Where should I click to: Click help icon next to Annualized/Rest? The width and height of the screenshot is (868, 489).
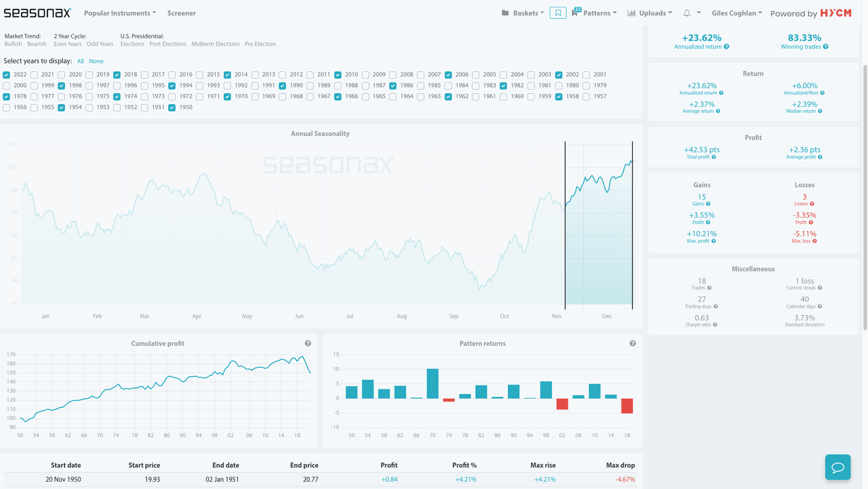(822, 93)
